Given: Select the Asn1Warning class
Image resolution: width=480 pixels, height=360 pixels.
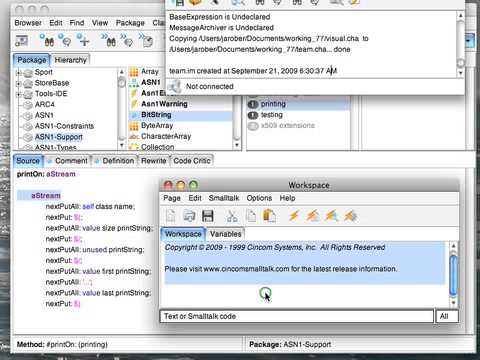Looking at the screenshot, I should [164, 104].
